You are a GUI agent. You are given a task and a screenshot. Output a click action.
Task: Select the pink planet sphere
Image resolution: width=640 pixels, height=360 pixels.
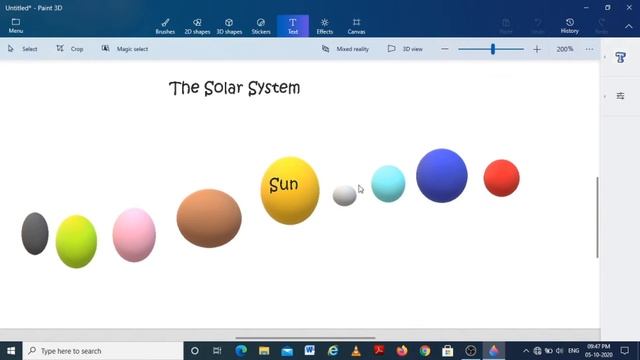(134, 235)
